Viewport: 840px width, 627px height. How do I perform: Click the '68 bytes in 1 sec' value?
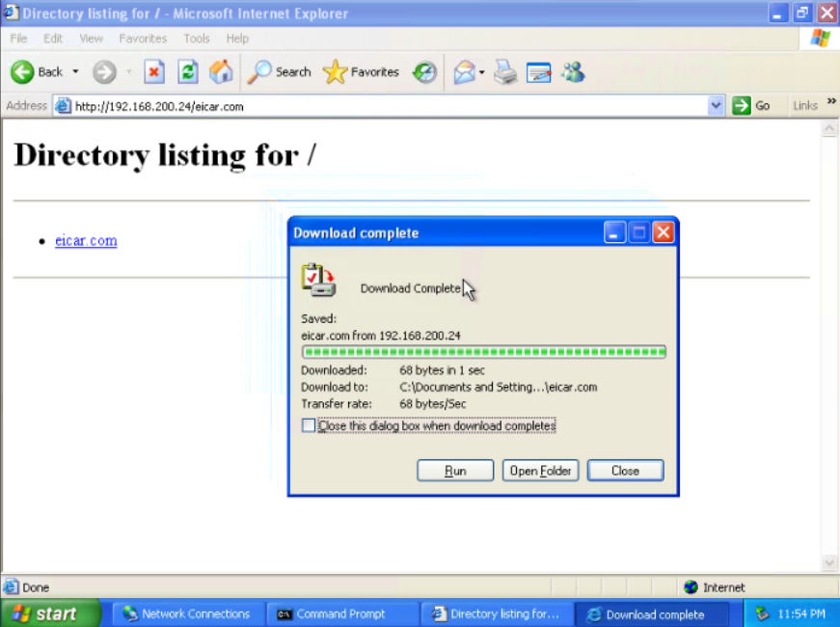[x=442, y=370]
